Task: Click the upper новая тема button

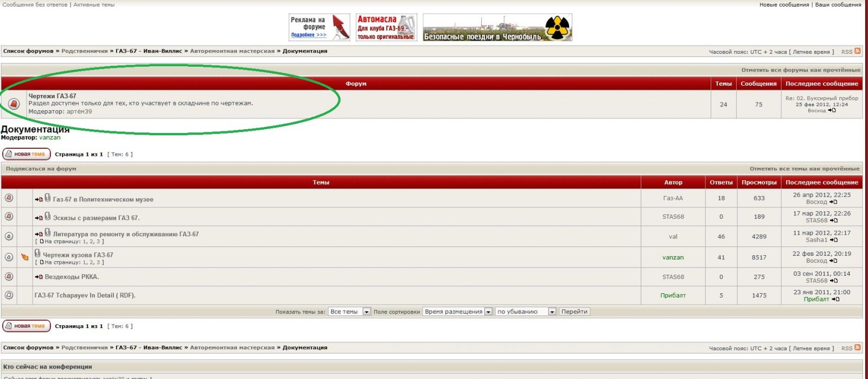Action: pos(27,154)
